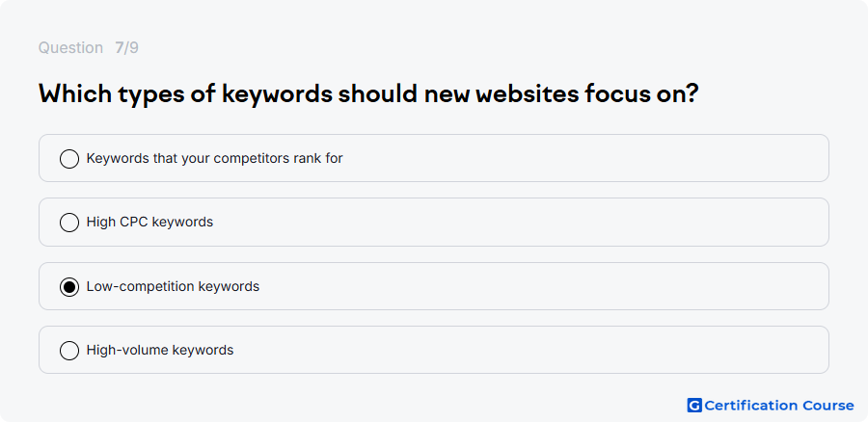Click the question heading about new websites

coord(368,94)
